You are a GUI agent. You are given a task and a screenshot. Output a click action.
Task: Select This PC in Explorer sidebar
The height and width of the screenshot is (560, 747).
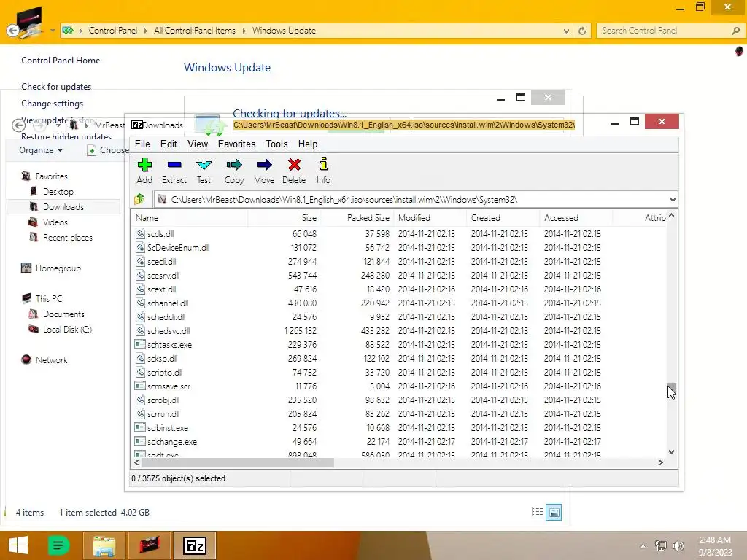(48, 298)
